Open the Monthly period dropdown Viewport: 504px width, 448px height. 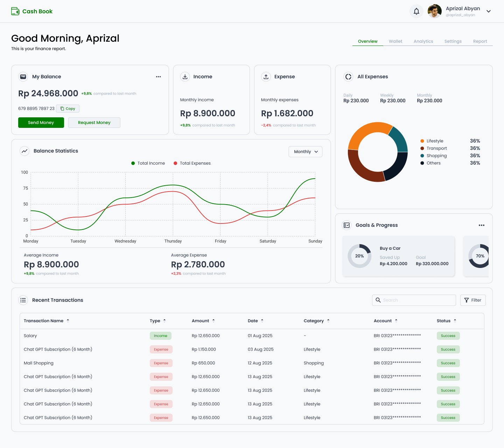click(x=306, y=152)
